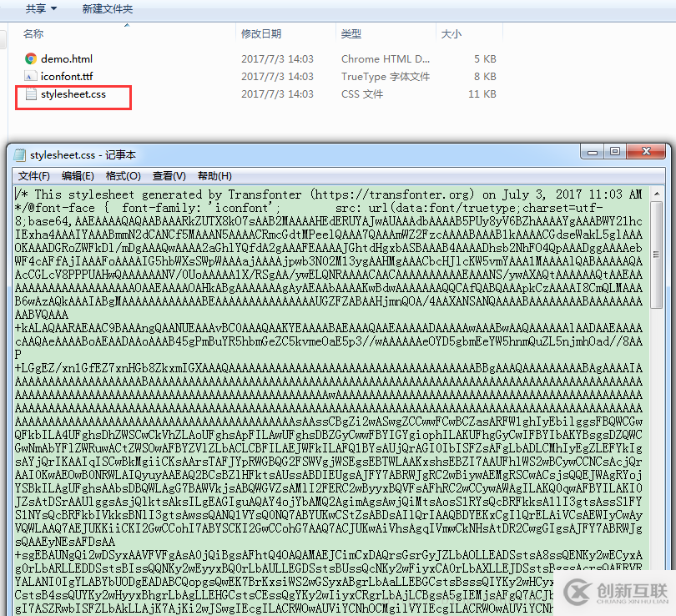This screenshot has width=676, height=616.
Task: Click the 'Chrome HTML D...' type cell
Action: (386, 58)
